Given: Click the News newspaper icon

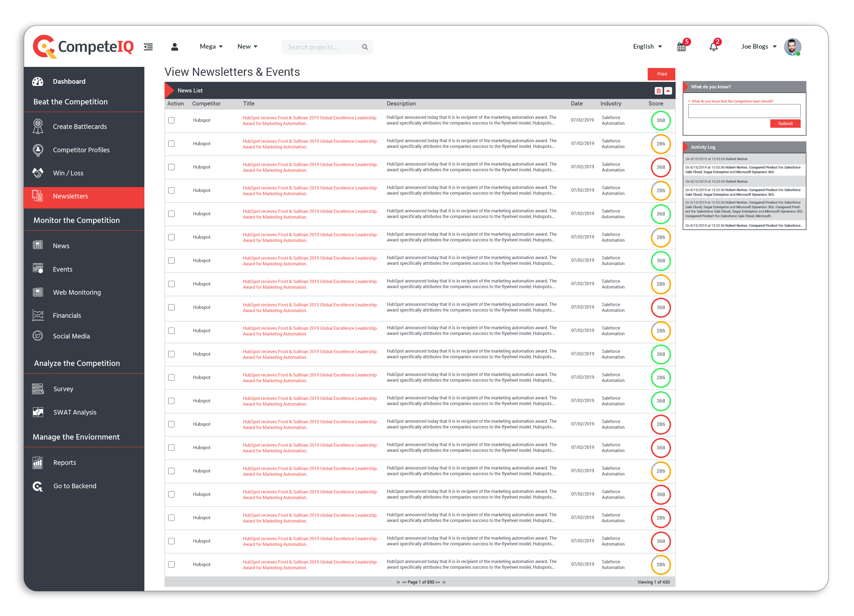Looking at the screenshot, I should click(x=38, y=245).
